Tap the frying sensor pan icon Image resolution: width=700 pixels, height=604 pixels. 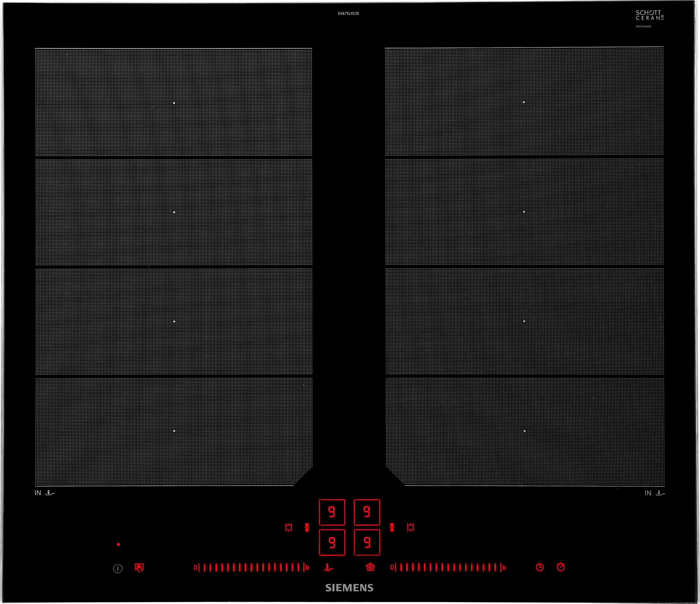click(x=328, y=568)
